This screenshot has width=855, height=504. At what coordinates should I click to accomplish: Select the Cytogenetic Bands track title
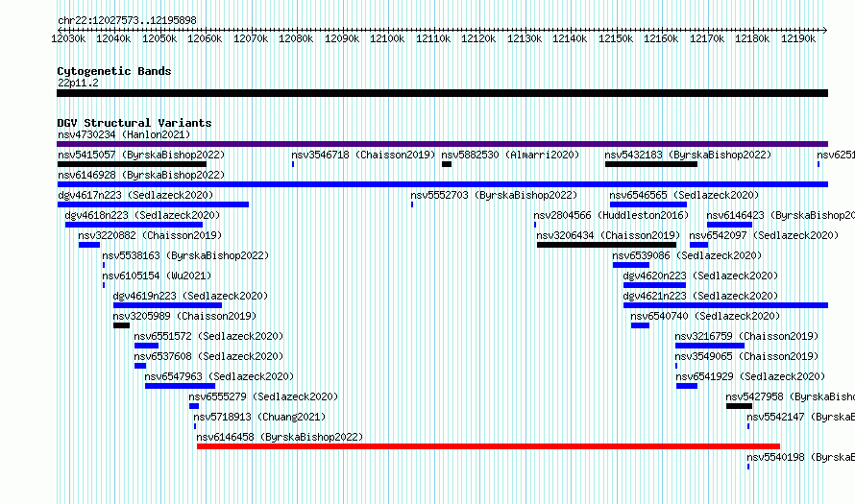tap(114, 71)
